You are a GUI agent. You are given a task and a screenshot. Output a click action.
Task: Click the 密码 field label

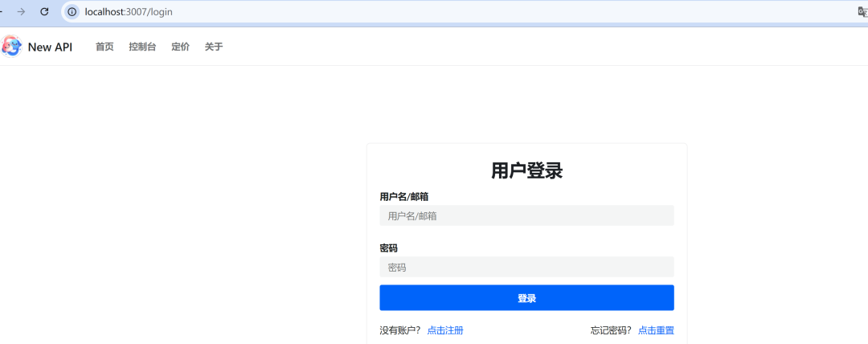point(389,248)
